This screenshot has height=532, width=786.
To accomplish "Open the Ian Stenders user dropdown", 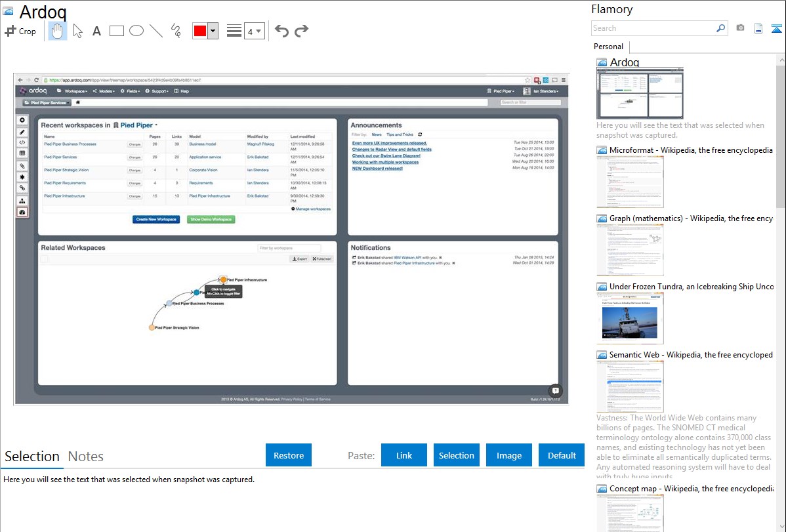I will pos(541,91).
